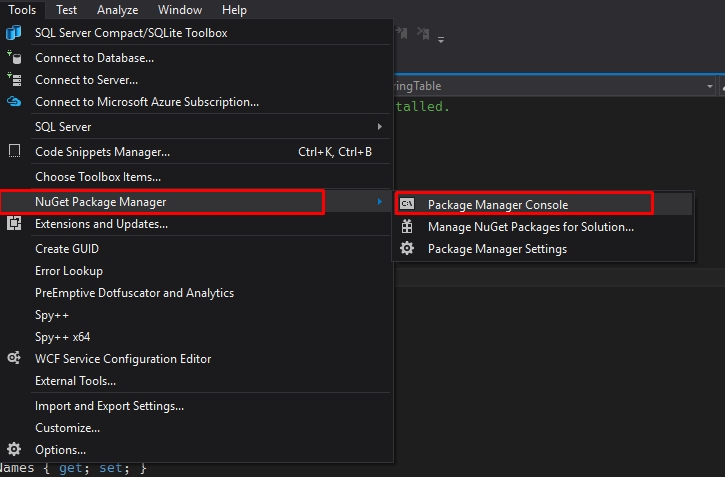The height and width of the screenshot is (477, 725).
Task: Open the Window menu
Action: [x=180, y=10]
